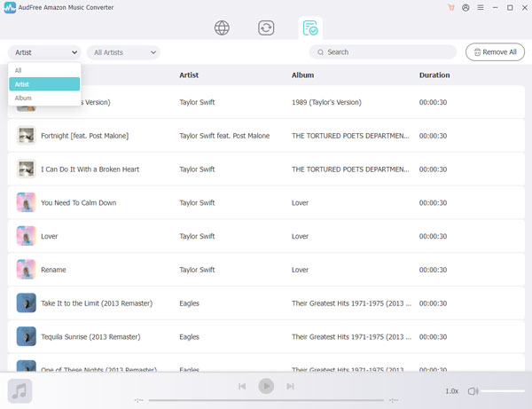Click Eagles artist in Tequila Sunrise row
The width and height of the screenshot is (532, 409).
(x=189, y=337)
